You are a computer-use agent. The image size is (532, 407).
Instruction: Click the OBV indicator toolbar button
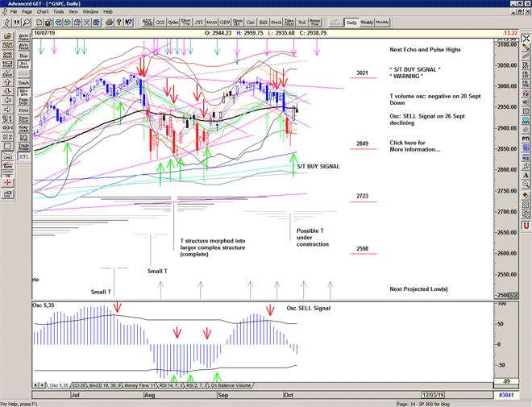click(224, 23)
